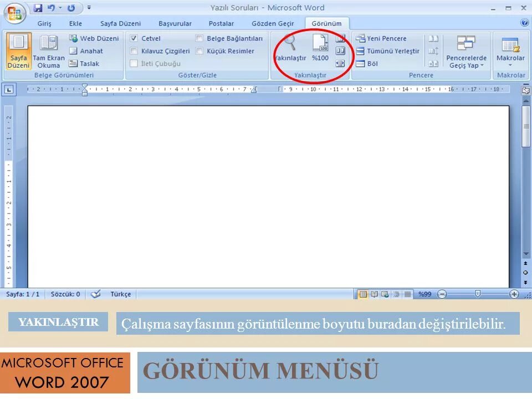The image size is (532, 399).
Task: Select Sayfa Düzeni view button
Action: point(18,51)
